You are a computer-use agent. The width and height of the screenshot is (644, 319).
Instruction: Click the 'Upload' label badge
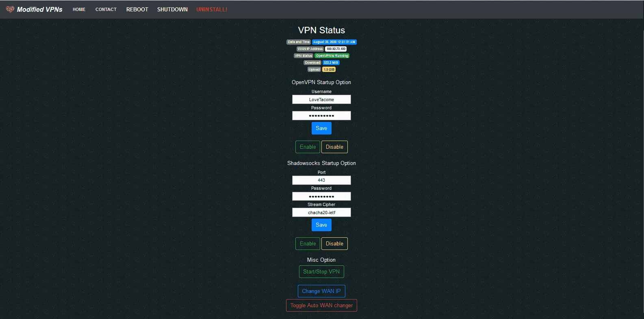314,69
